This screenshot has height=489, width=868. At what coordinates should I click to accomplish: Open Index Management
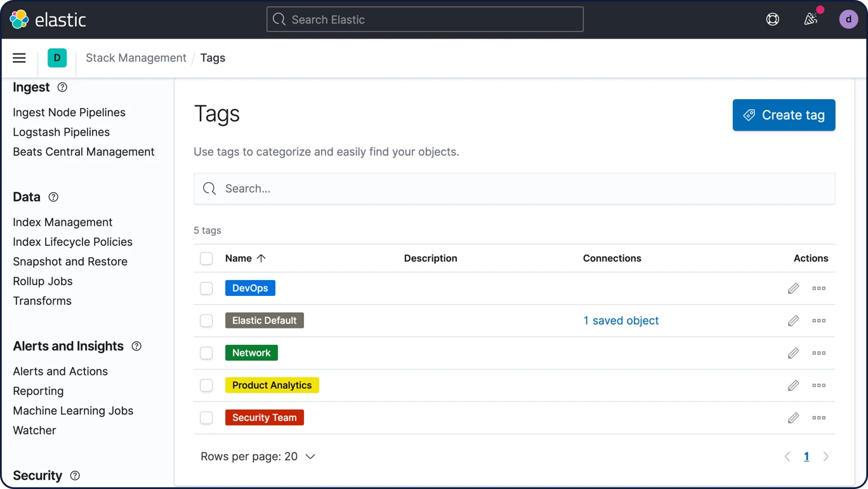[x=63, y=222]
